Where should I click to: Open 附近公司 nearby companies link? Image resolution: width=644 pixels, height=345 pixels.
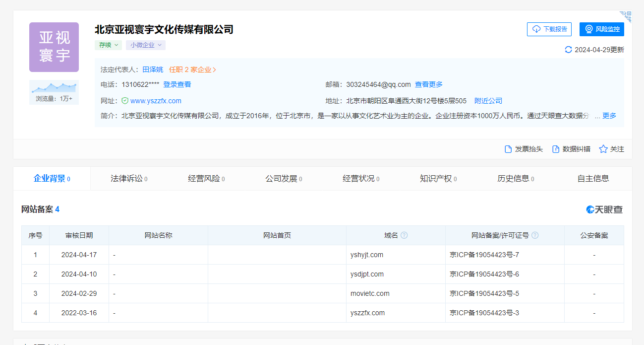click(488, 101)
